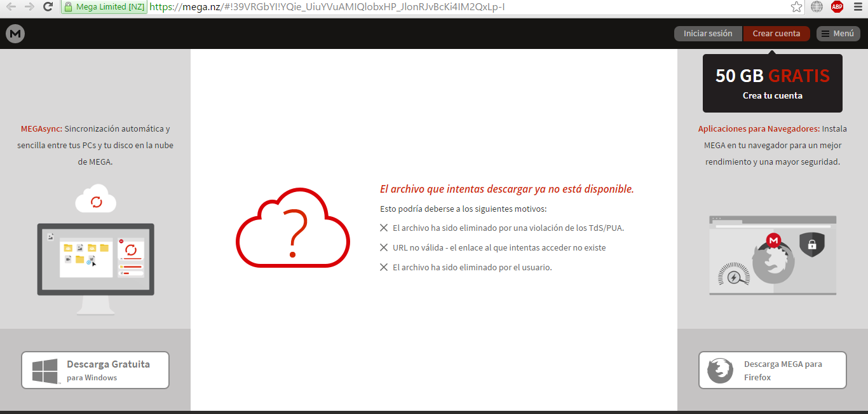Click 'eliminado por el usuario' reason line
868x414 pixels.
(x=472, y=267)
